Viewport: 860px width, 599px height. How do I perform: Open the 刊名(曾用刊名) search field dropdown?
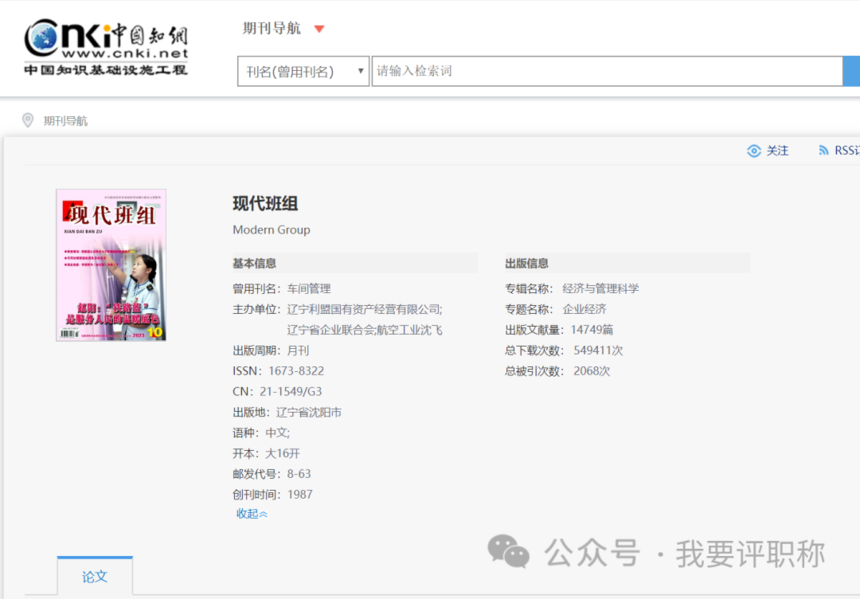[x=303, y=71]
